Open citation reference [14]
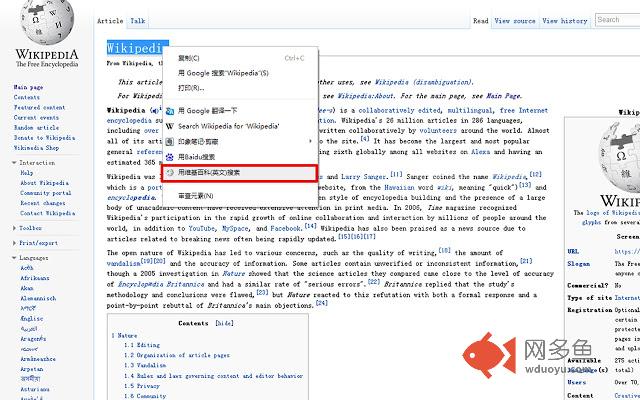The image size is (640, 400). tap(310, 226)
